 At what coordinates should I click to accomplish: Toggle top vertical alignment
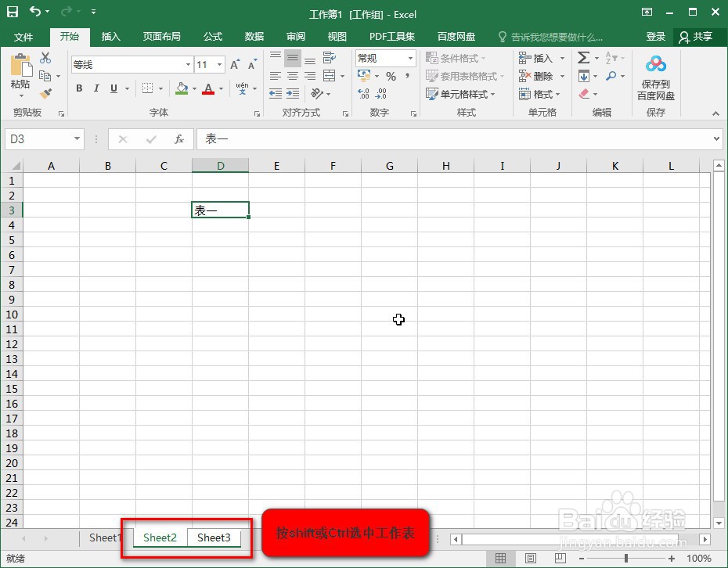276,58
